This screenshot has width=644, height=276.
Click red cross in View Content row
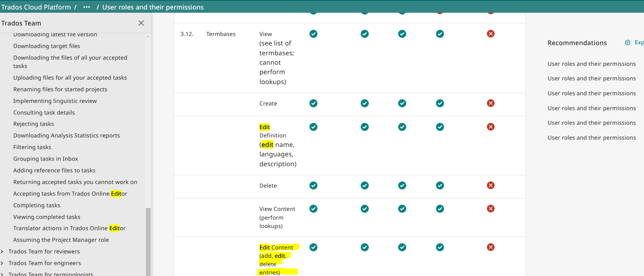(x=491, y=209)
